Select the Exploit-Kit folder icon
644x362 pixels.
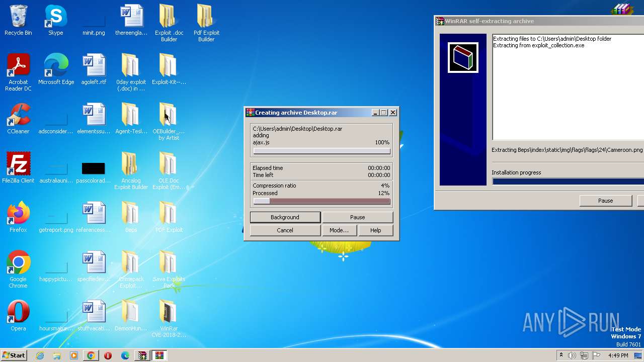point(169,70)
